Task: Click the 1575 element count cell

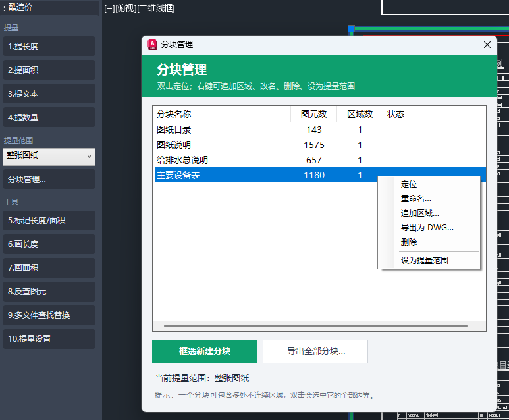Action: point(314,145)
